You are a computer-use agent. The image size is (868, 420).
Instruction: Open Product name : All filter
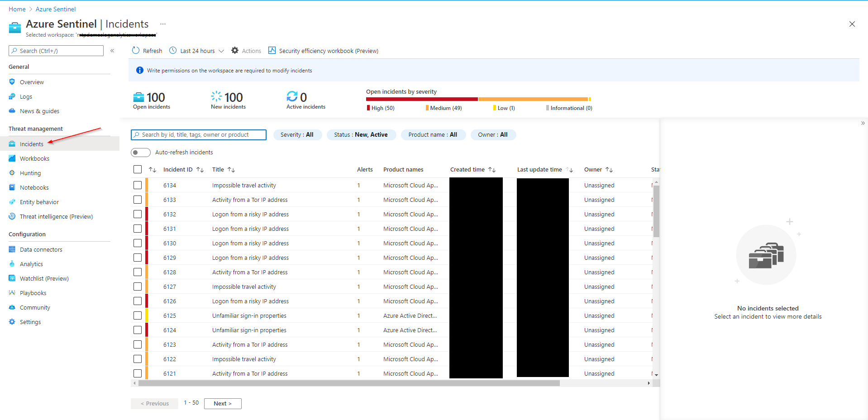click(x=433, y=135)
